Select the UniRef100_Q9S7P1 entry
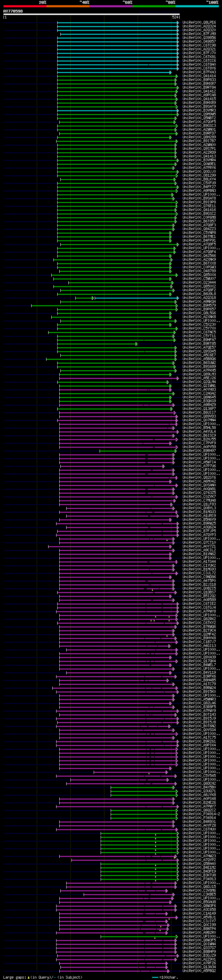Screen dimensions: 222x980 [199, 149]
